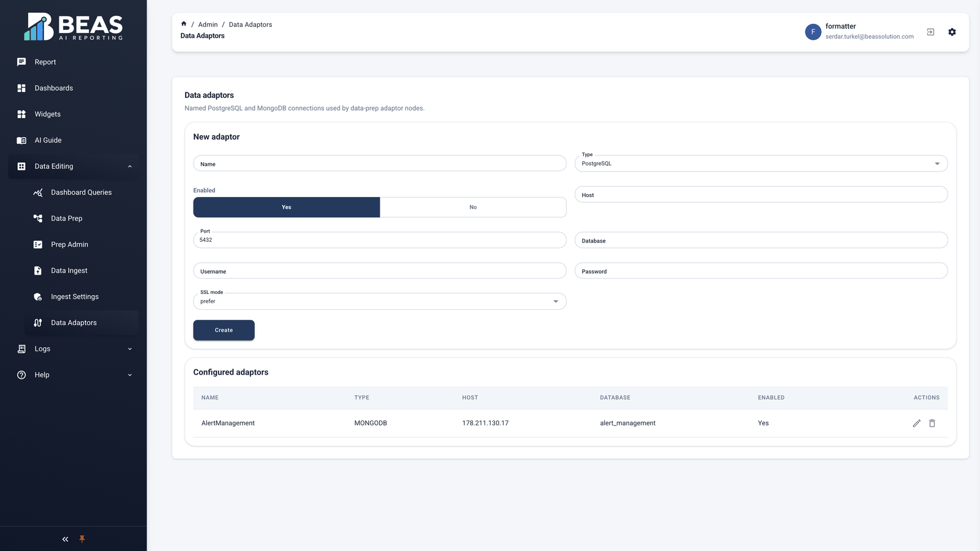Click the logout icon in header

[x=930, y=32]
